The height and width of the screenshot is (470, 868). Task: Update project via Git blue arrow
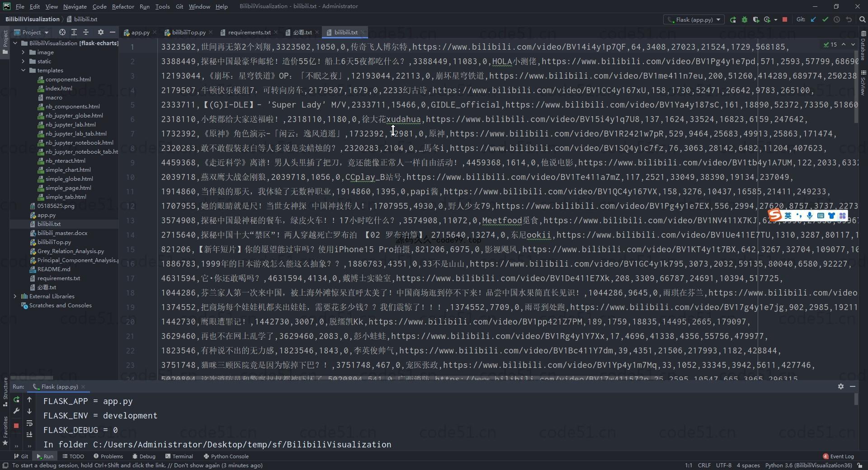(x=814, y=19)
